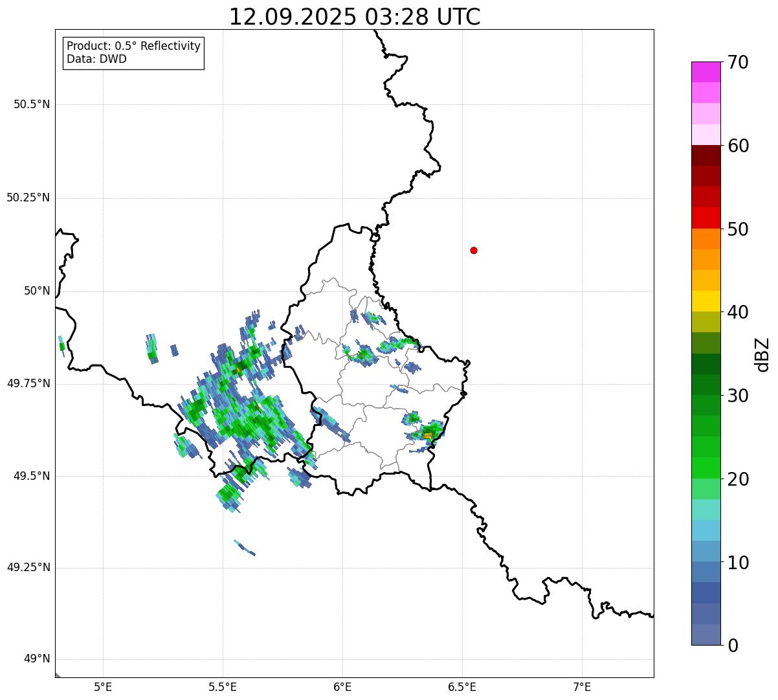
Task: Click the small isolated echo streak near 49.3°N
Action: [x=245, y=548]
